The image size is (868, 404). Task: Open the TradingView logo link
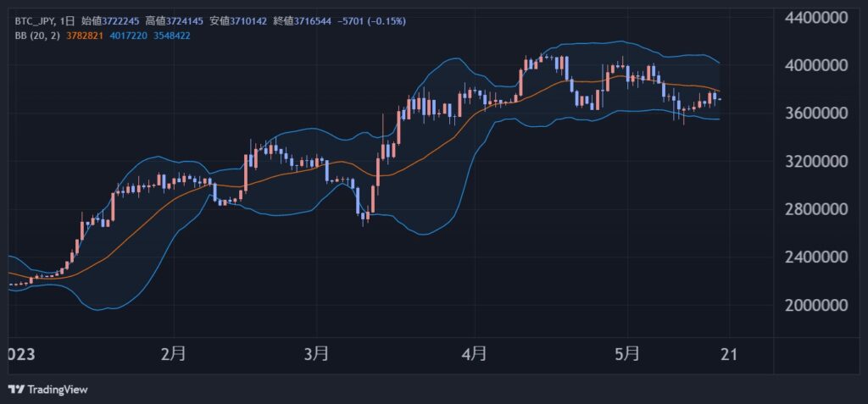point(48,390)
